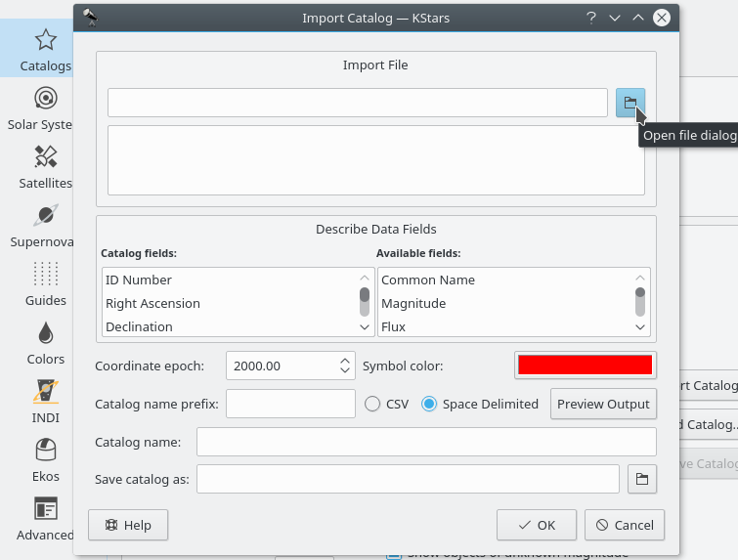Open the red Symbol color picker
Viewport: 738px width, 560px height.
coord(585,366)
